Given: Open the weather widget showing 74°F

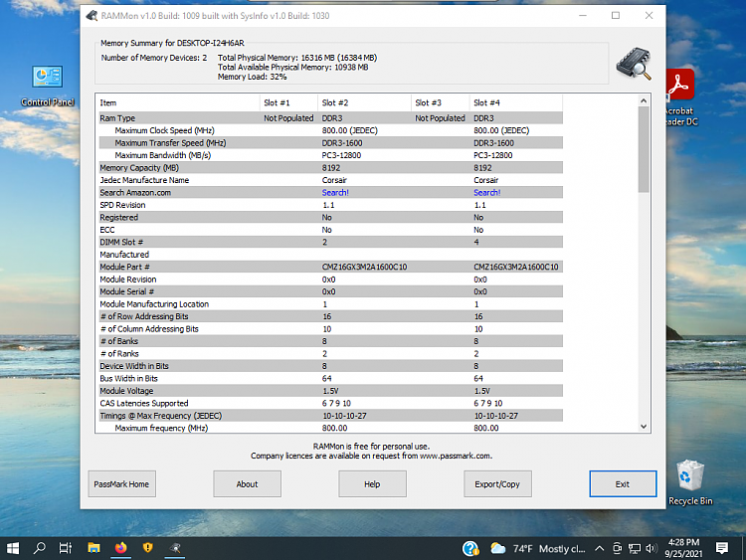Looking at the screenshot, I should tap(538, 549).
